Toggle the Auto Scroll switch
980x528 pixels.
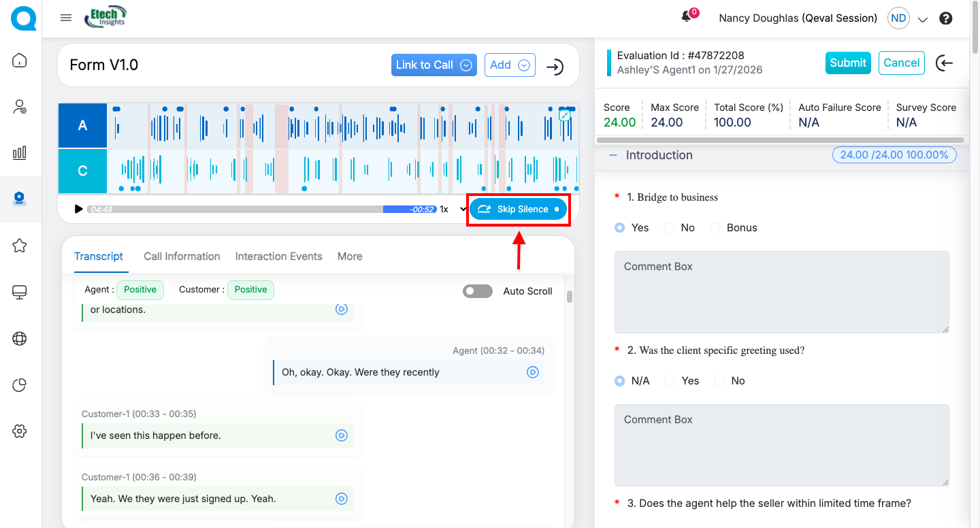tap(477, 291)
